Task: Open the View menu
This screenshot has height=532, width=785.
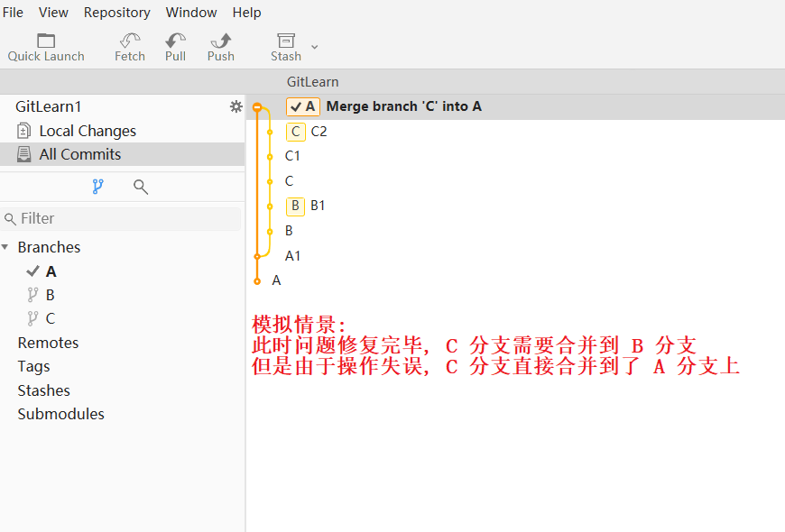Action: [x=53, y=12]
